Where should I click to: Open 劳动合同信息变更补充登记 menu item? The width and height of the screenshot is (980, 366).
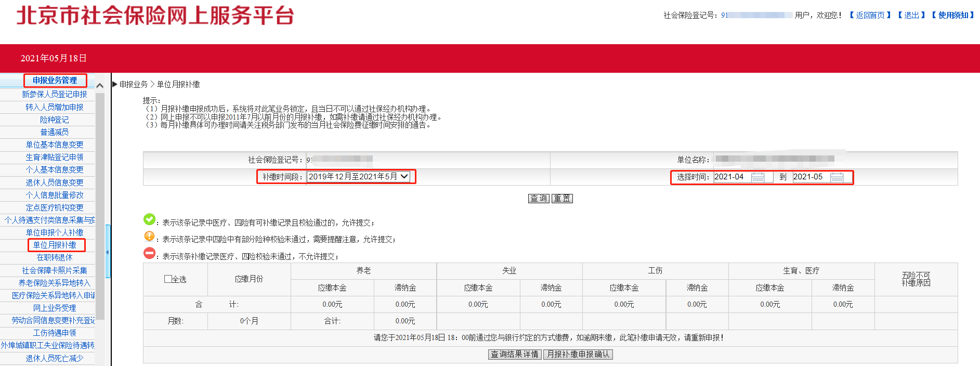point(54,321)
